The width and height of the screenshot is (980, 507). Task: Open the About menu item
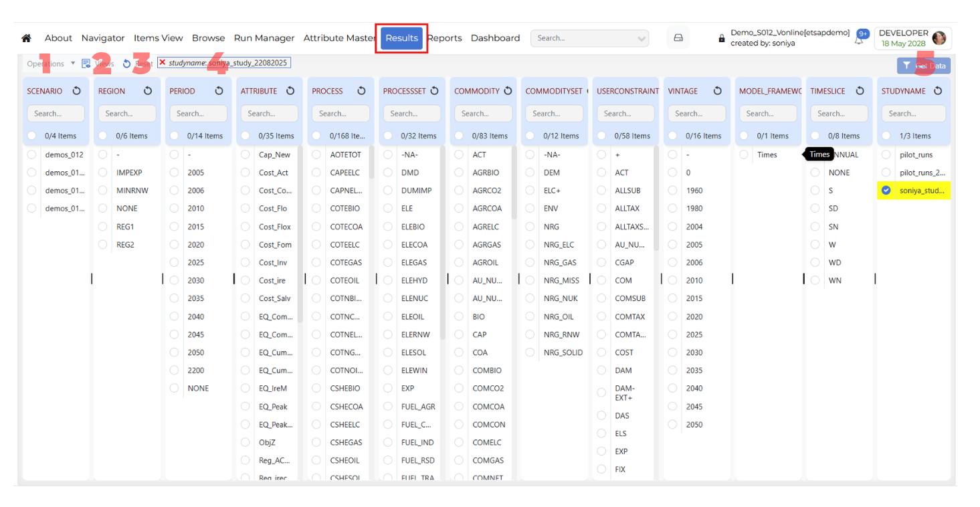tap(58, 38)
